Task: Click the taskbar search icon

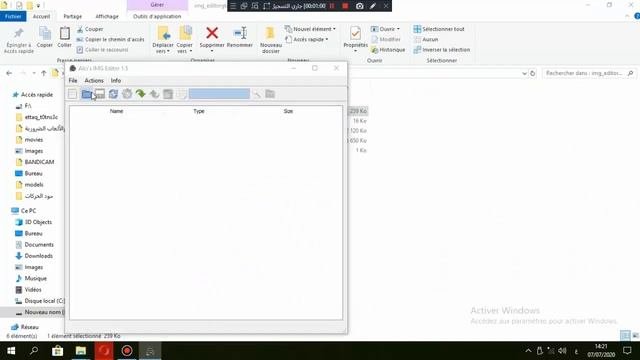Action: tap(34, 351)
